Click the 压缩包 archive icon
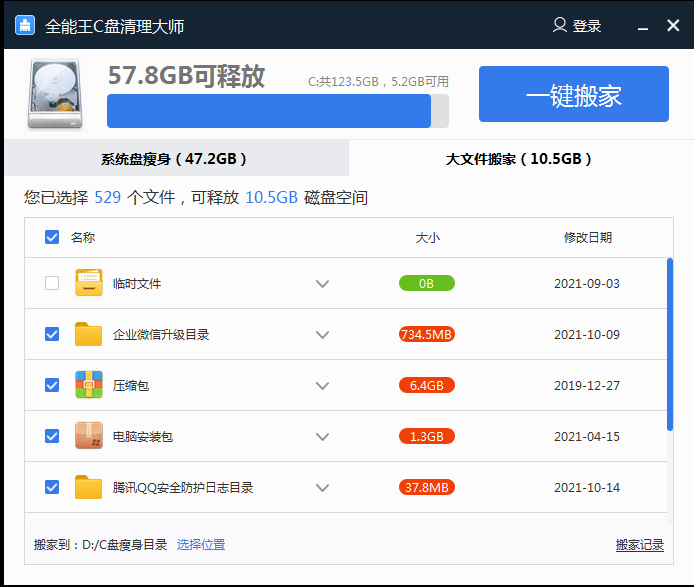Image resolution: width=694 pixels, height=587 pixels. [x=89, y=385]
